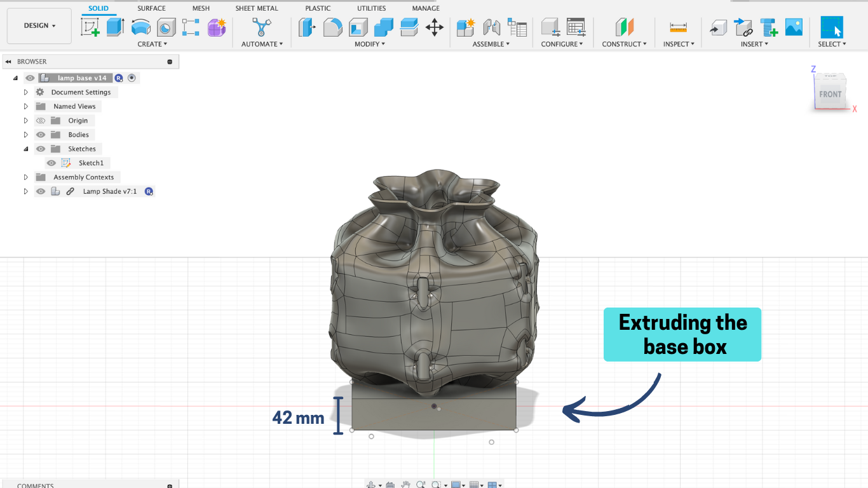Switch to the SURFACE tab
Screen dimensions: 868x488
tap(151, 8)
